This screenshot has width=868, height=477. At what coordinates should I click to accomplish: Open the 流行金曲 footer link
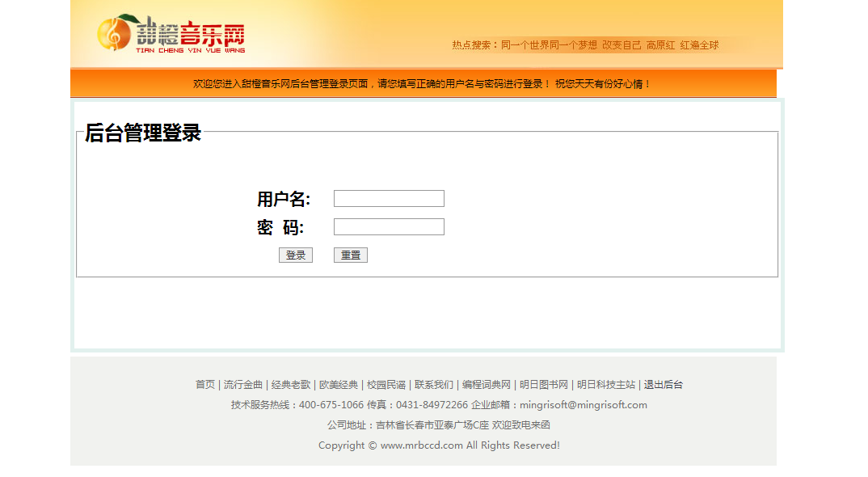click(243, 385)
